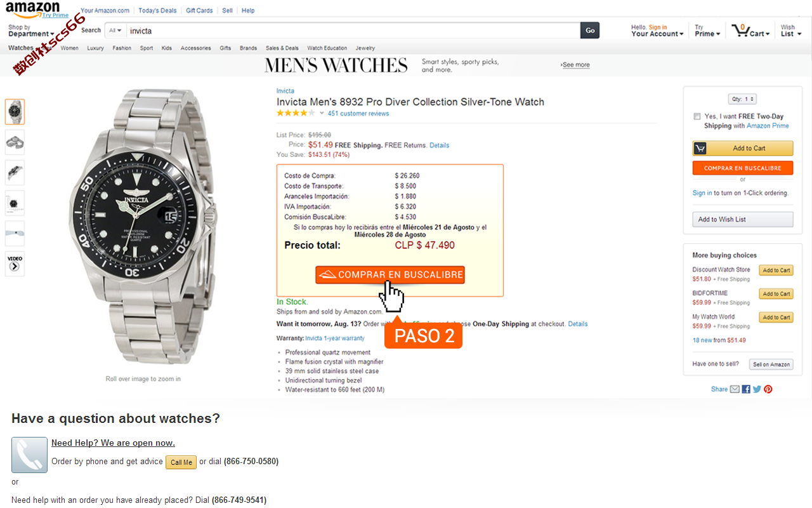The width and height of the screenshot is (812, 508).
Task: Open the Qty quantity dropdown
Action: pos(742,99)
